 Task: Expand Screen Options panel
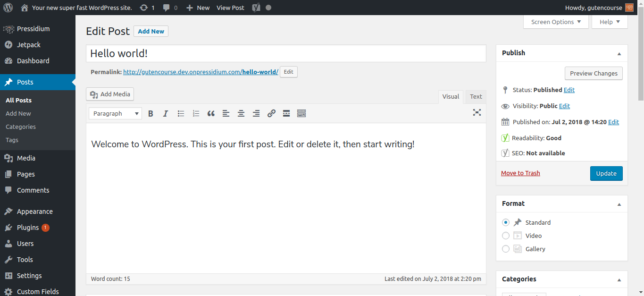[556, 22]
